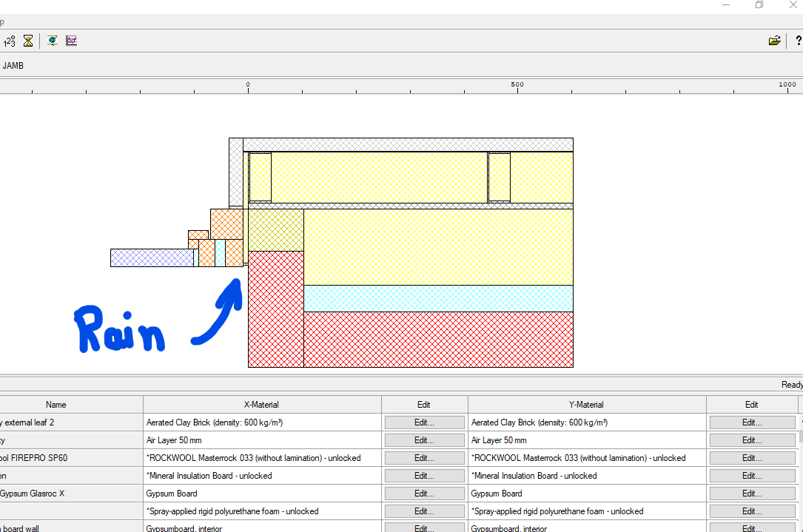Edit X-Material of ROCKWOOL Masterrock 033 row
This screenshot has height=532, width=803.
click(x=424, y=458)
